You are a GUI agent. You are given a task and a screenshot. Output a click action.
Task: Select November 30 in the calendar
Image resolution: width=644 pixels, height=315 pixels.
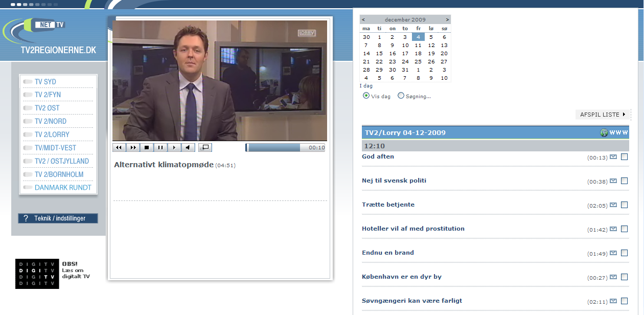[x=366, y=37]
